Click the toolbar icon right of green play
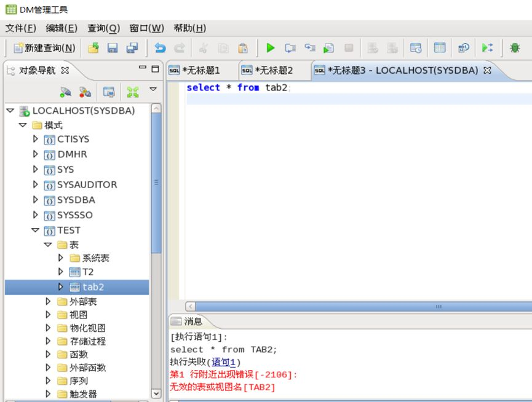532x402 pixels. (290, 48)
